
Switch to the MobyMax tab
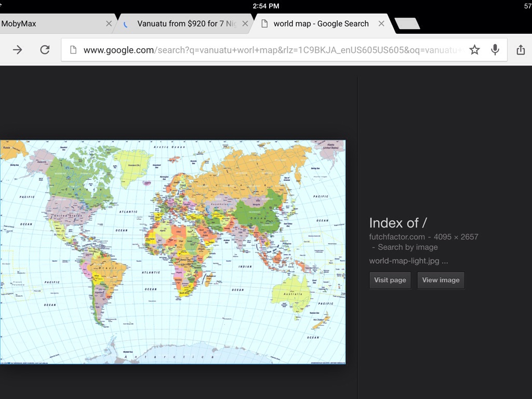(47, 24)
